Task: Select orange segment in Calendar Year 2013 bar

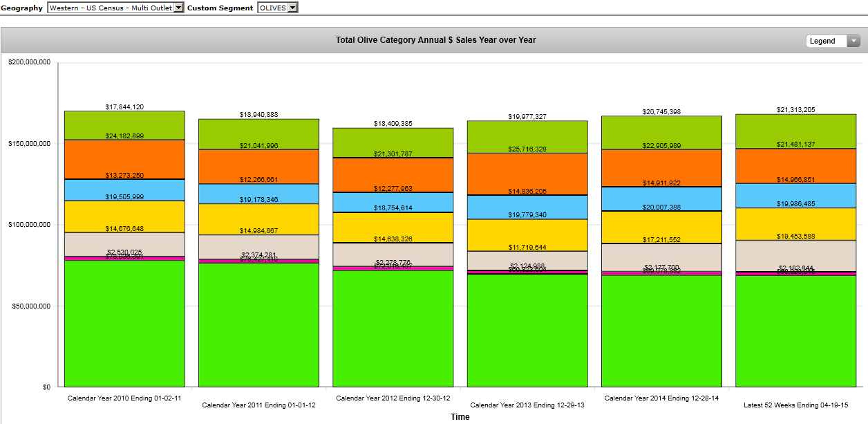Action: coord(527,173)
